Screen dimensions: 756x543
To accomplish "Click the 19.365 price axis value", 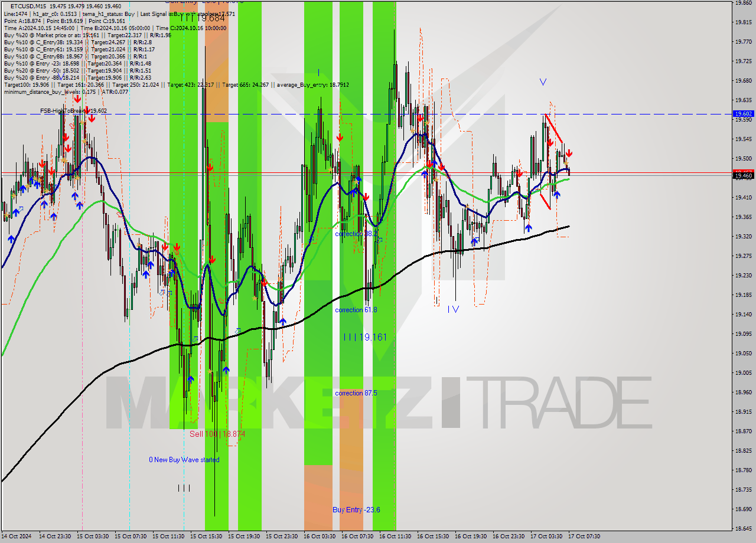I will pos(743,217).
